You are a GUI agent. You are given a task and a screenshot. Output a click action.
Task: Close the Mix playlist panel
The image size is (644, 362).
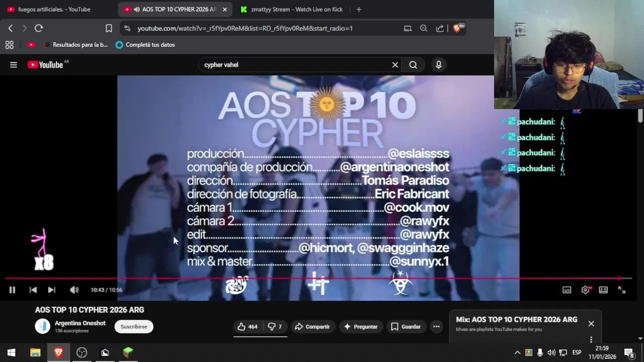coord(591,324)
